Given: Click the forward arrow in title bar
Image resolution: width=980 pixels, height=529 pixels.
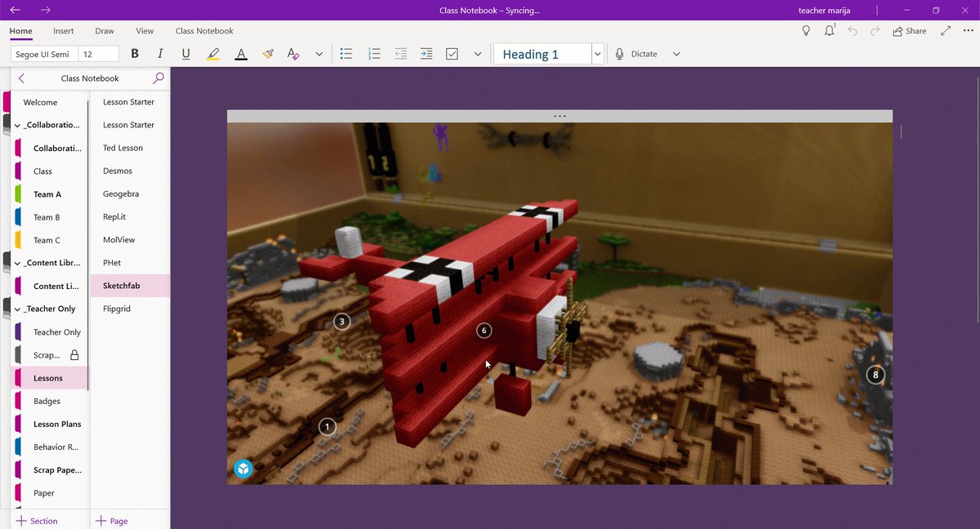Looking at the screenshot, I should point(46,10).
